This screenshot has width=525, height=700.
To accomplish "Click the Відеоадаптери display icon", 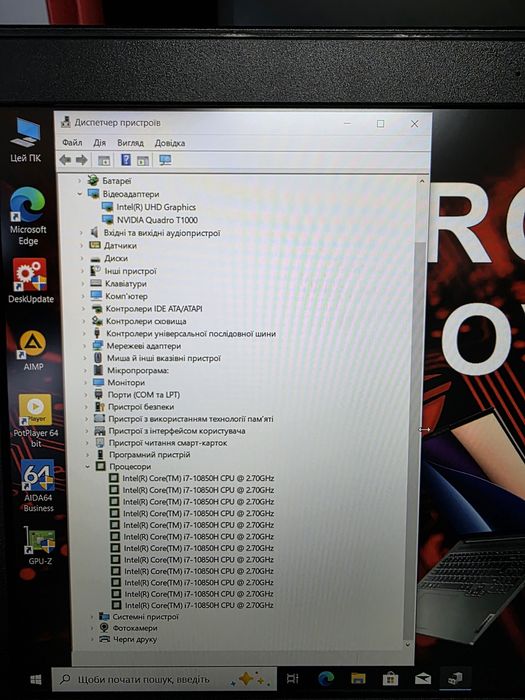I will coord(93,194).
